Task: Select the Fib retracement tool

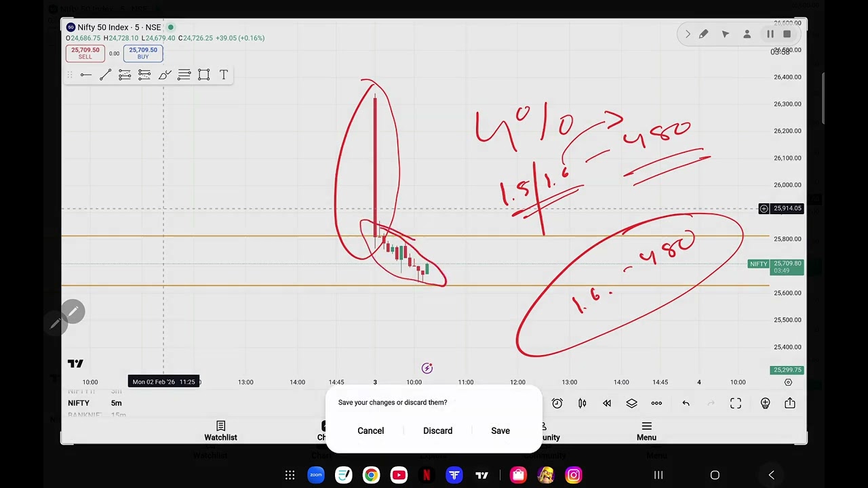Action: pyautogui.click(x=125, y=75)
